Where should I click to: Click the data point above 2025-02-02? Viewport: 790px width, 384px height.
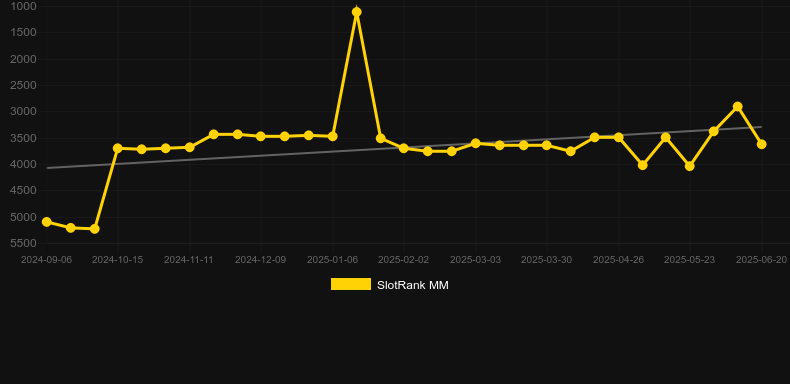(x=404, y=148)
